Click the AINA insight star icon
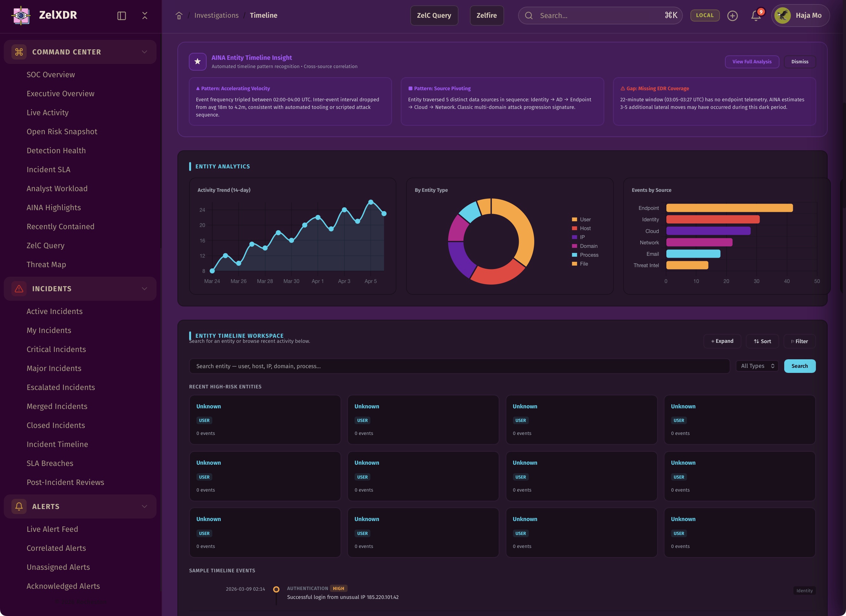This screenshot has height=616, width=846. 197,61
